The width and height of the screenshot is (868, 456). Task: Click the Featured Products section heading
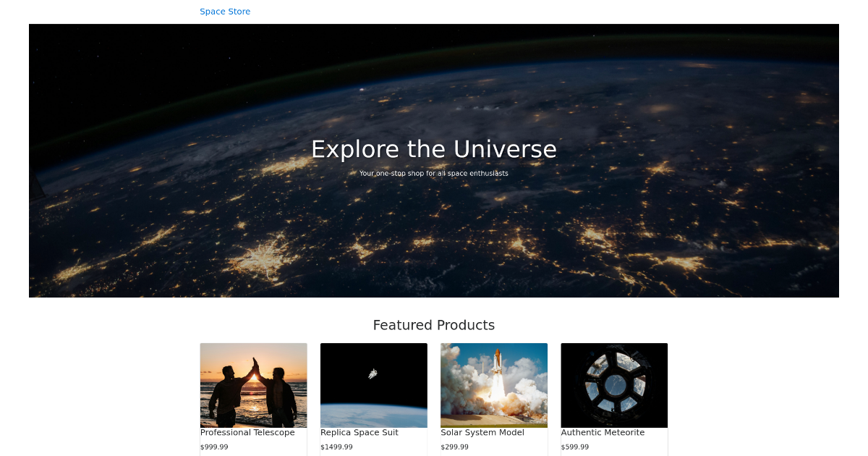click(x=434, y=325)
